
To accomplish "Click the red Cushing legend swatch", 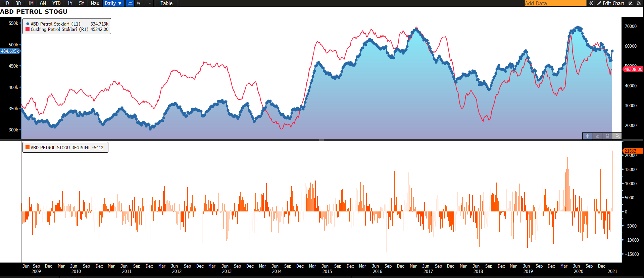I will tap(28, 29).
